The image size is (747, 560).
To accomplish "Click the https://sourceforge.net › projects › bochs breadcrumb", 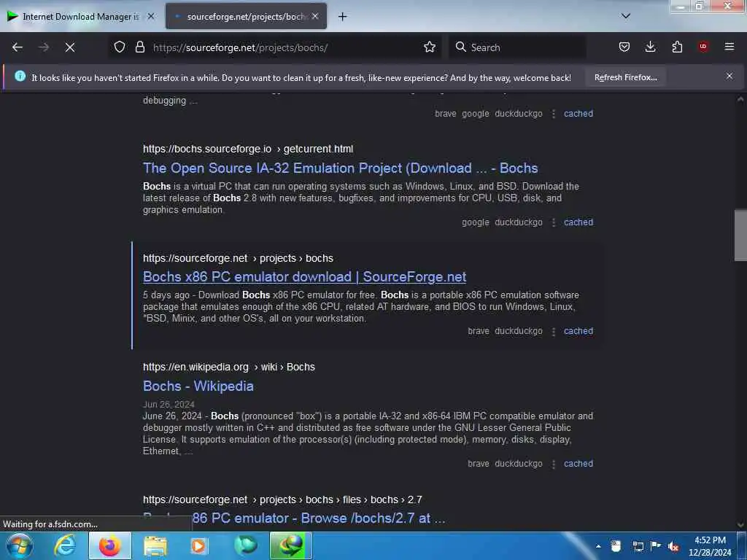I will click(x=238, y=258).
